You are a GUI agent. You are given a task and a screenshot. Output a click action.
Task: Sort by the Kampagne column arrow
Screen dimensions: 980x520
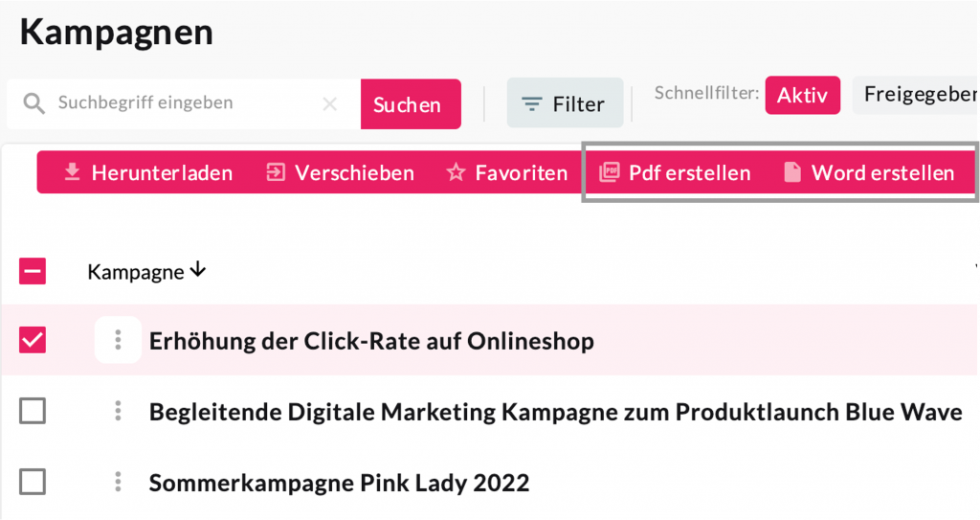click(198, 271)
